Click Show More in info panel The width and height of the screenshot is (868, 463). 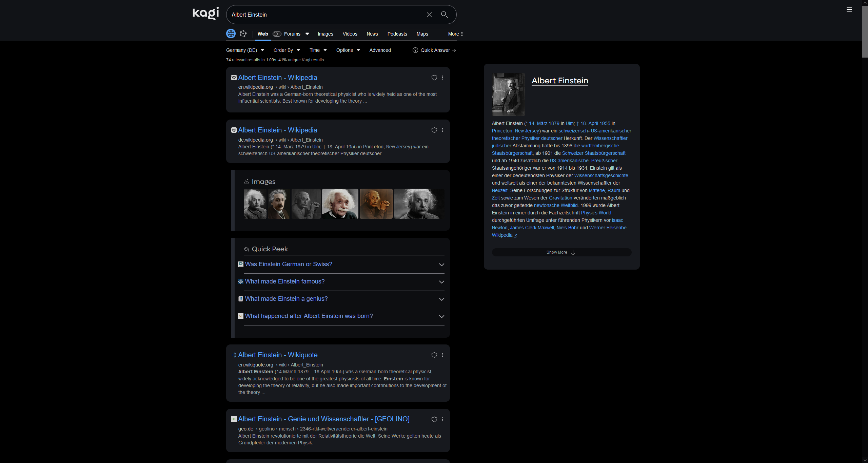coord(561,252)
